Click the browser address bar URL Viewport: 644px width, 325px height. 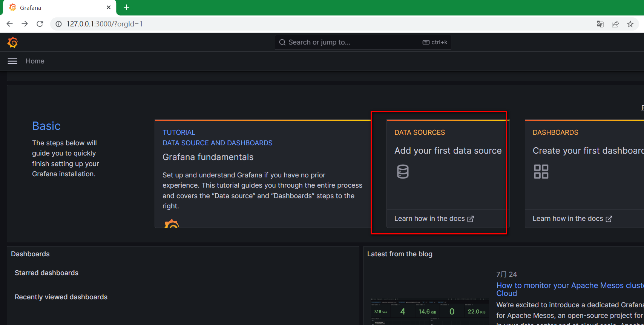point(105,24)
